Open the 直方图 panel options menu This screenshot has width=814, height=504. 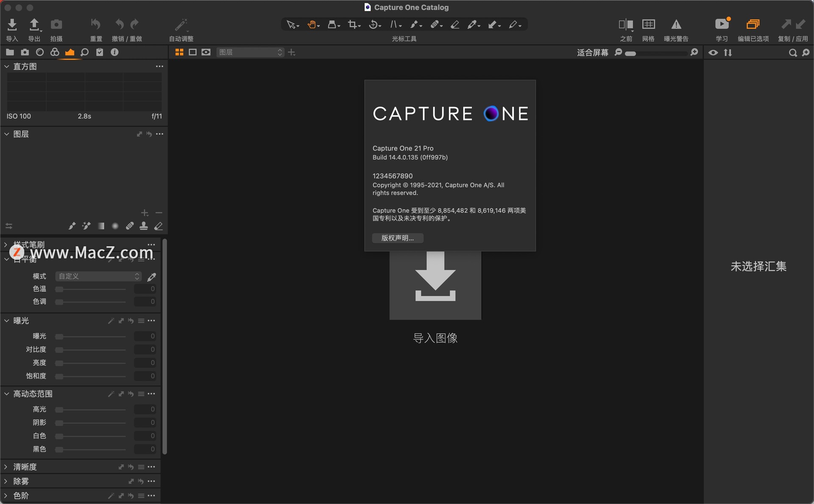pos(159,66)
